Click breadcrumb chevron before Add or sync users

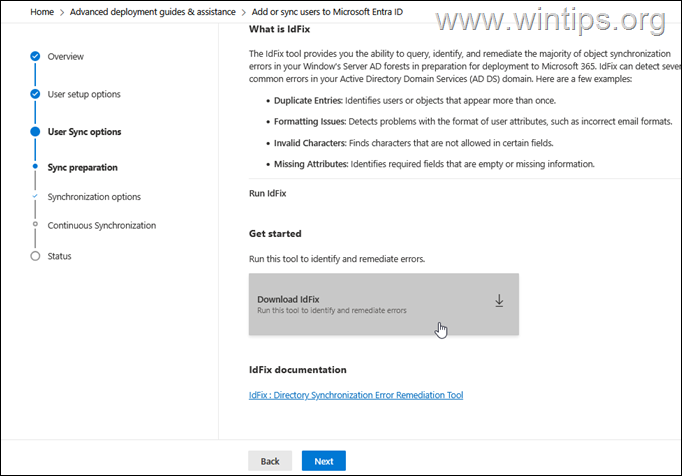(x=244, y=12)
